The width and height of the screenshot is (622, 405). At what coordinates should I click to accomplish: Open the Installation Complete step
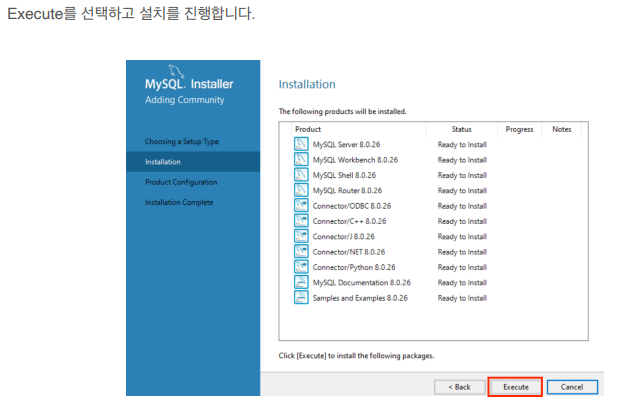179,202
